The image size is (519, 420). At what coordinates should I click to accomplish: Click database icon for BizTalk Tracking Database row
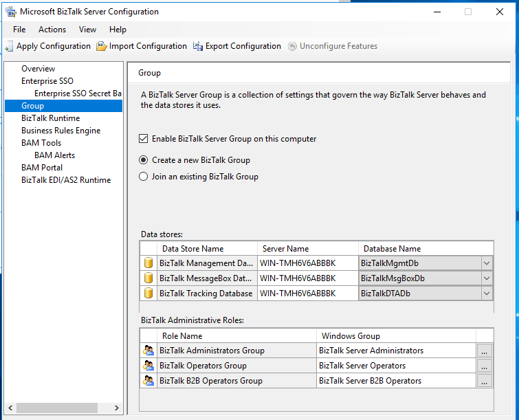tap(148, 294)
